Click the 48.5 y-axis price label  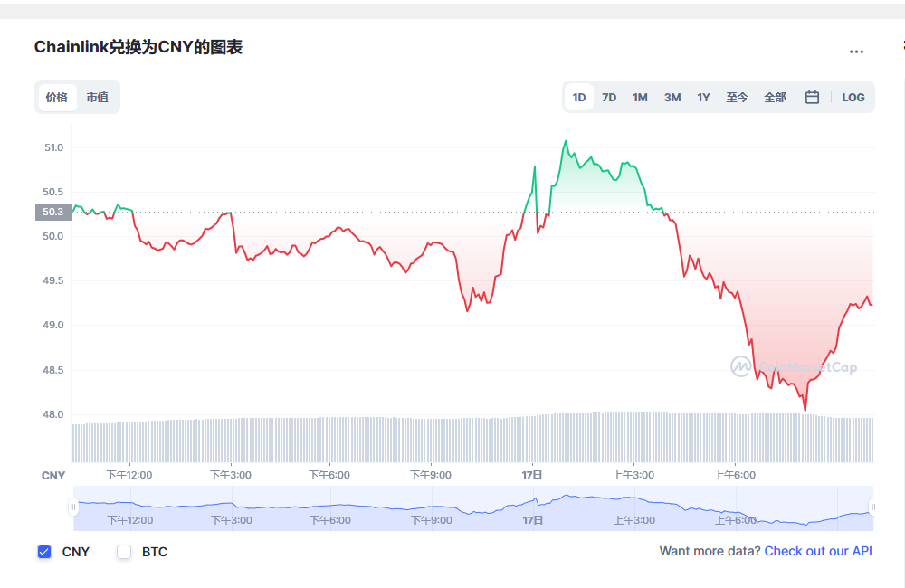pos(53,370)
